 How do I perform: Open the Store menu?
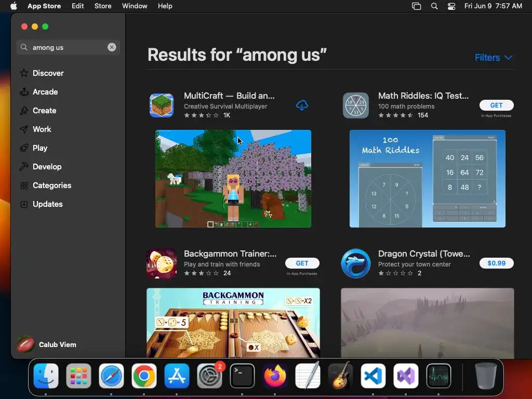(103, 6)
